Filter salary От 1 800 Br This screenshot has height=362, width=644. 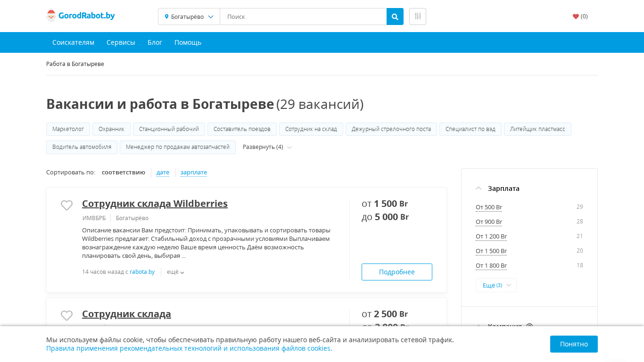[491, 266]
